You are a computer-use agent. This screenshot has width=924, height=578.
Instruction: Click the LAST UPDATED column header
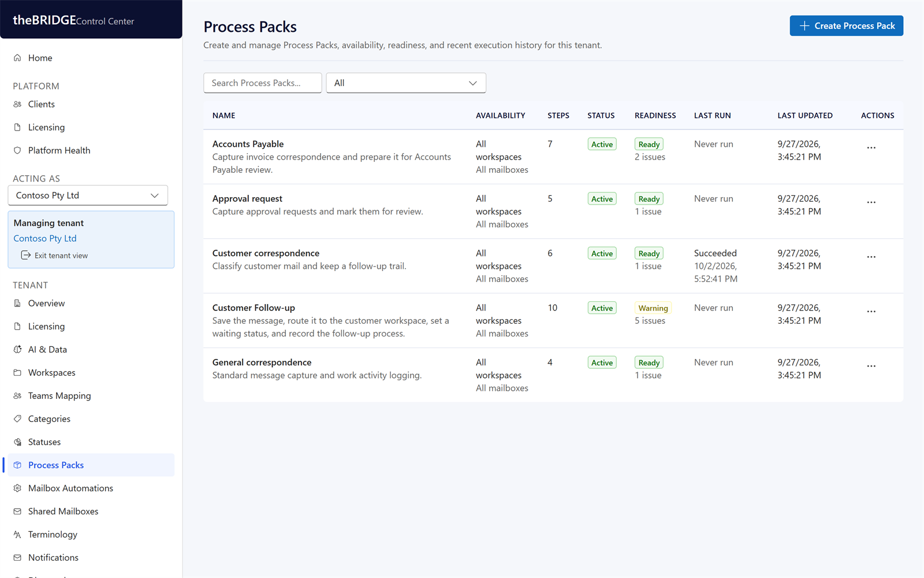tap(804, 116)
